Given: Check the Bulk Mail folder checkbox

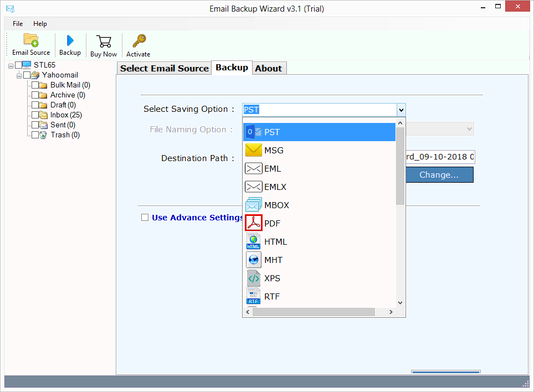Looking at the screenshot, I should tap(35, 85).
